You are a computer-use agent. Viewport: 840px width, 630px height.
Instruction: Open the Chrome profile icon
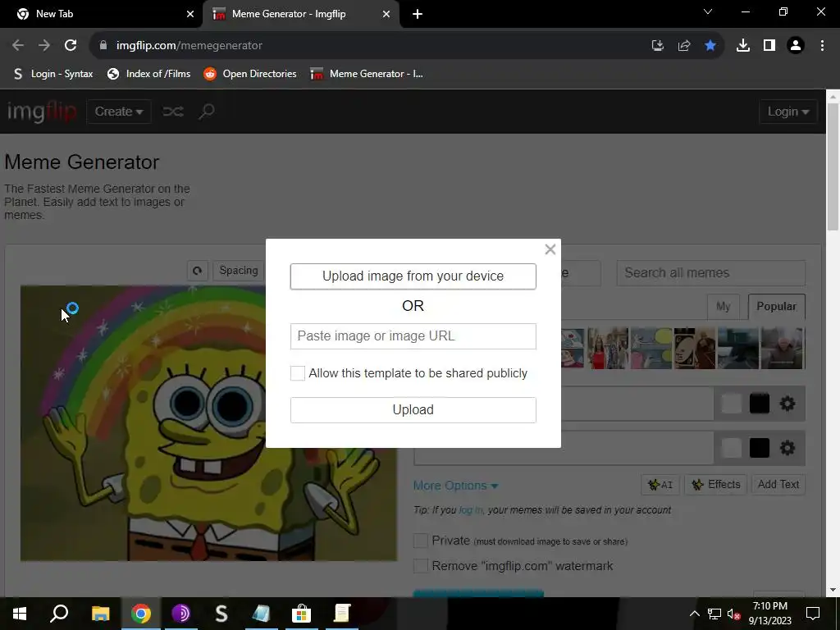[x=796, y=46]
